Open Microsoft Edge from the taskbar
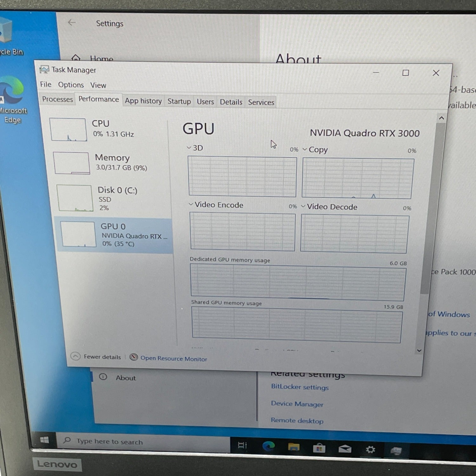This screenshot has height=476, width=476. click(268, 446)
